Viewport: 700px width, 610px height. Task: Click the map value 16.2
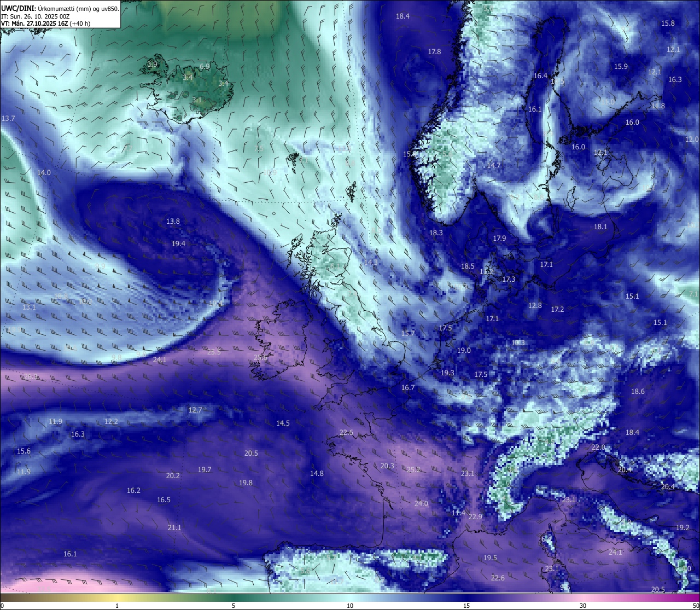click(133, 490)
